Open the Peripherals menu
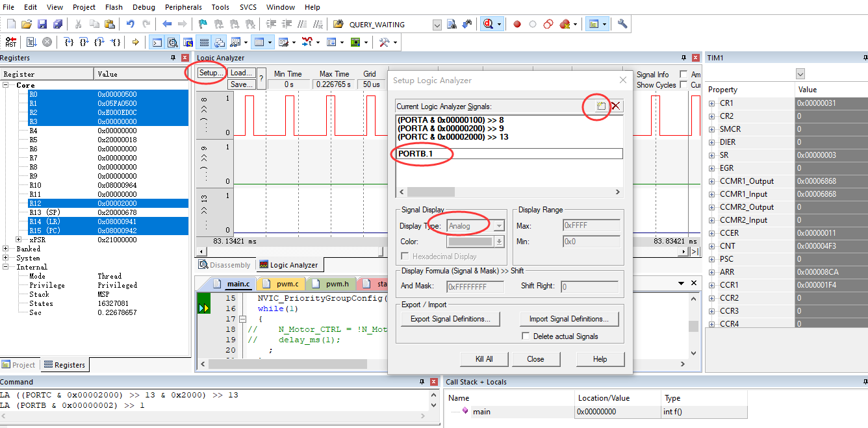 [183, 7]
